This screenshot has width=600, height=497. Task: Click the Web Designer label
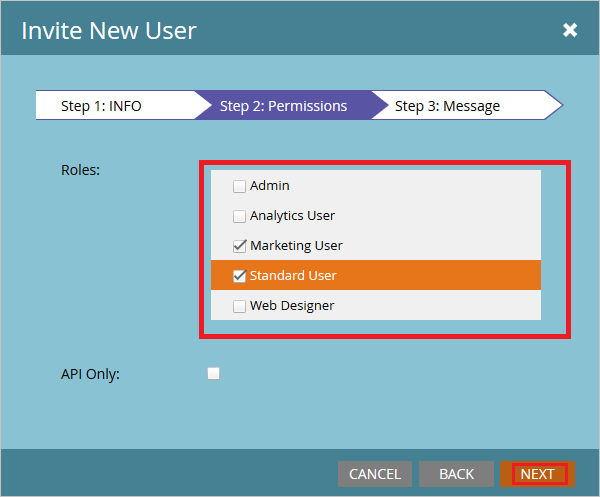[292, 306]
